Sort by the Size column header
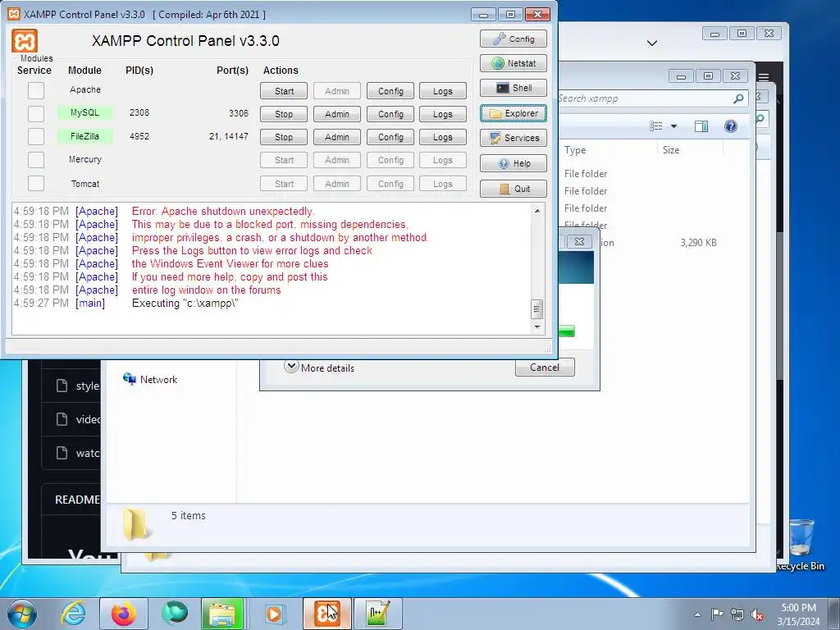 pyautogui.click(x=671, y=150)
